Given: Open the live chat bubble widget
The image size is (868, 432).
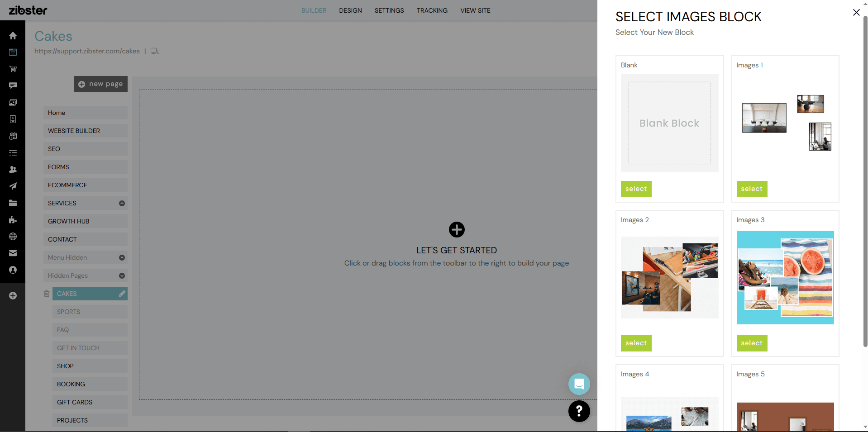Looking at the screenshot, I should click(579, 384).
